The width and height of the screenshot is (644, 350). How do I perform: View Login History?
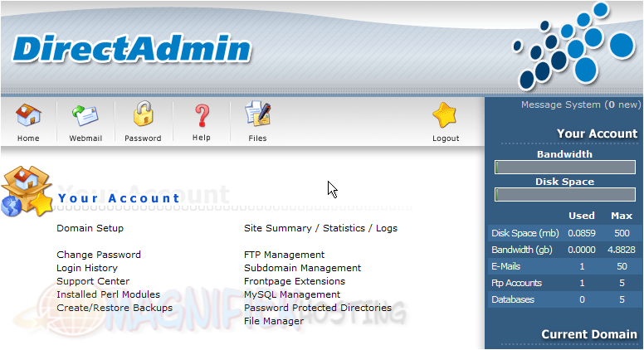point(87,268)
